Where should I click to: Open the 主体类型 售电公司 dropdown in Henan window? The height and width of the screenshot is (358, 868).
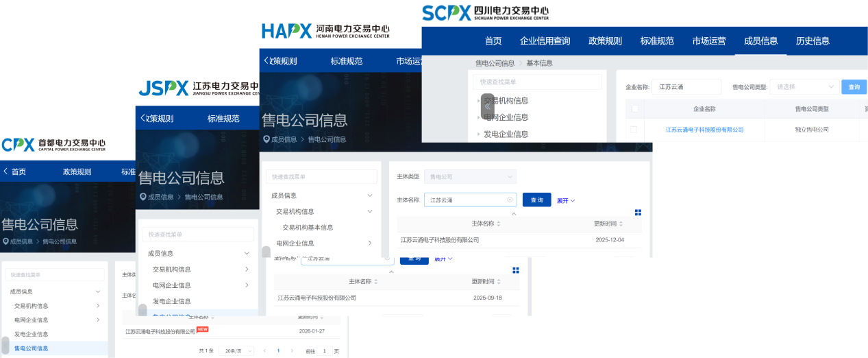click(470, 177)
